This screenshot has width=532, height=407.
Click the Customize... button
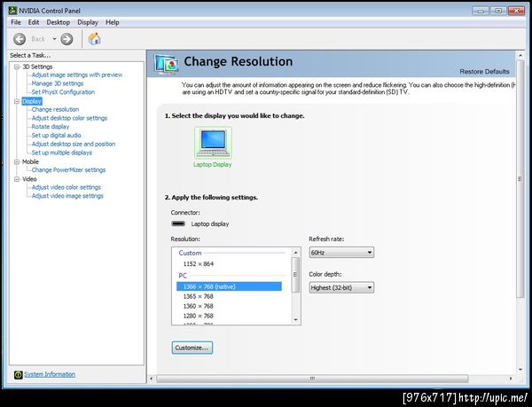pos(192,348)
